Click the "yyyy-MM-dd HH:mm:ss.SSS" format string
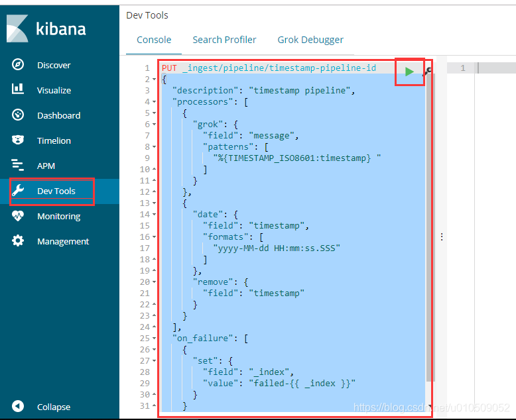The image size is (516, 420). pyautogui.click(x=277, y=248)
